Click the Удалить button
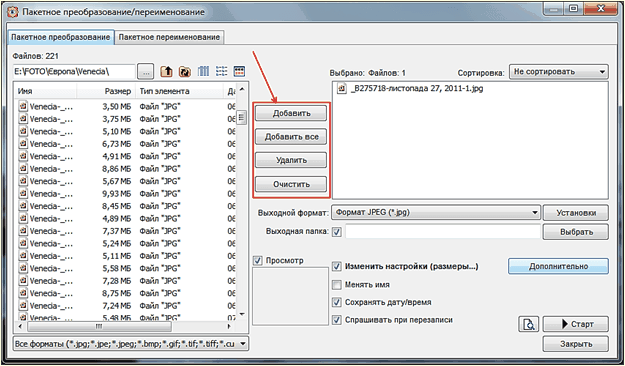The image size is (625, 366). [291, 160]
